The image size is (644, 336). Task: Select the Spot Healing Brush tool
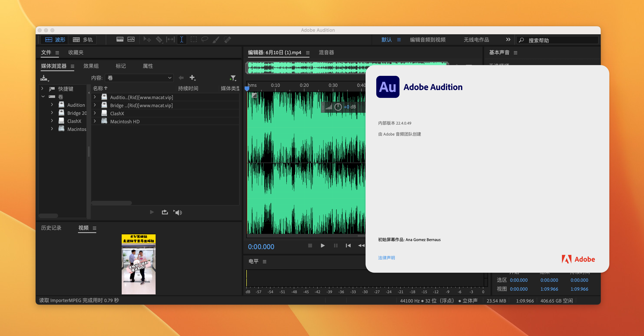click(x=227, y=39)
